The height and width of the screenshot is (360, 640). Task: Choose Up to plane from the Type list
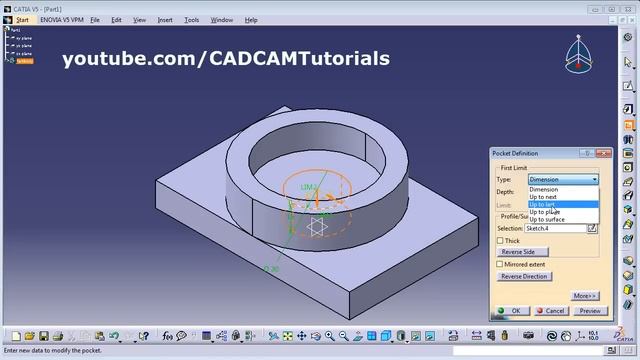pyautogui.click(x=563, y=212)
